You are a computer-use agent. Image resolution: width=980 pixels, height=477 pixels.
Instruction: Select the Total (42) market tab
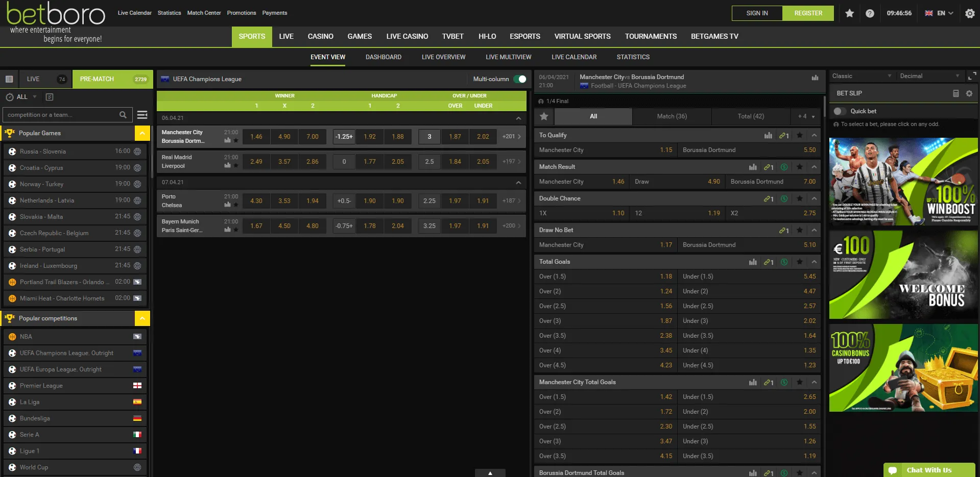click(750, 116)
